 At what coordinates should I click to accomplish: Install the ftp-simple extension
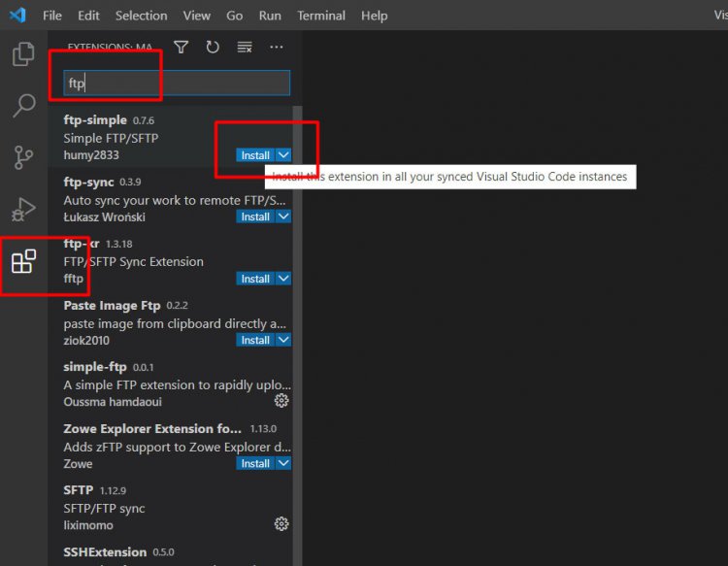tap(255, 155)
